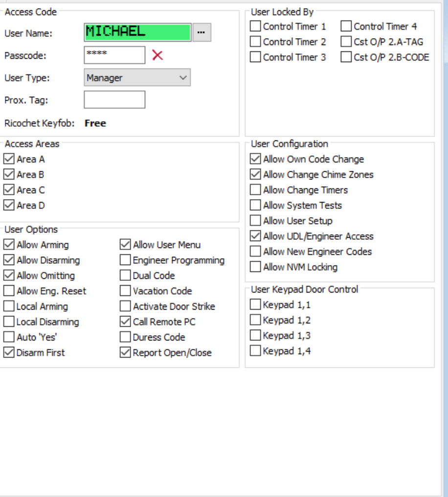Image resolution: width=448 pixels, height=497 pixels.
Task: Tick the Cst O/P 2.B-CODE checkbox
Action: pyautogui.click(x=346, y=57)
